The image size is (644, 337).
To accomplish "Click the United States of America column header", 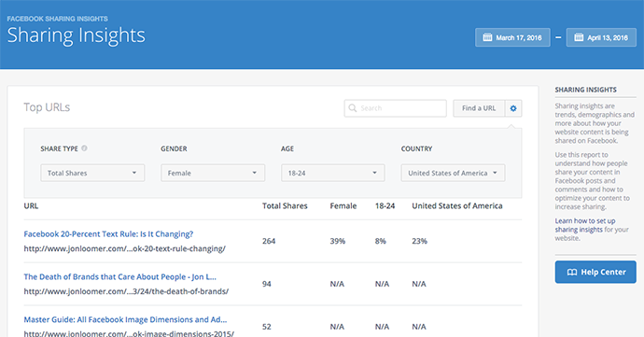I will [x=457, y=206].
